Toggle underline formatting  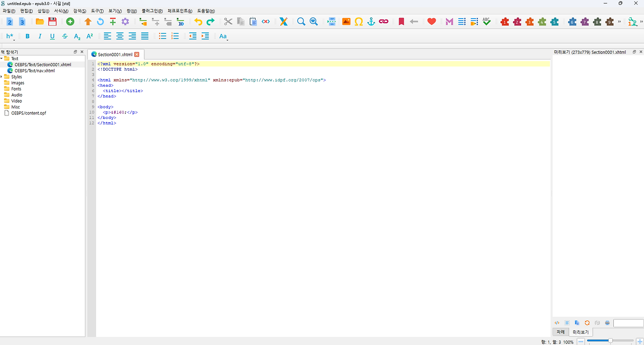point(52,36)
